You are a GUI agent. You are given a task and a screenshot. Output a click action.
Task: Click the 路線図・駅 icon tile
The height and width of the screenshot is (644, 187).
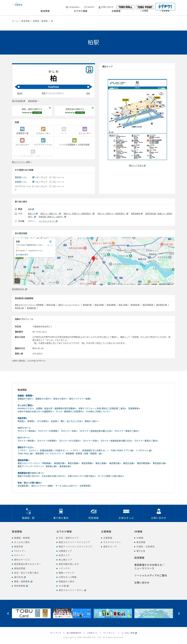(x=28, y=513)
